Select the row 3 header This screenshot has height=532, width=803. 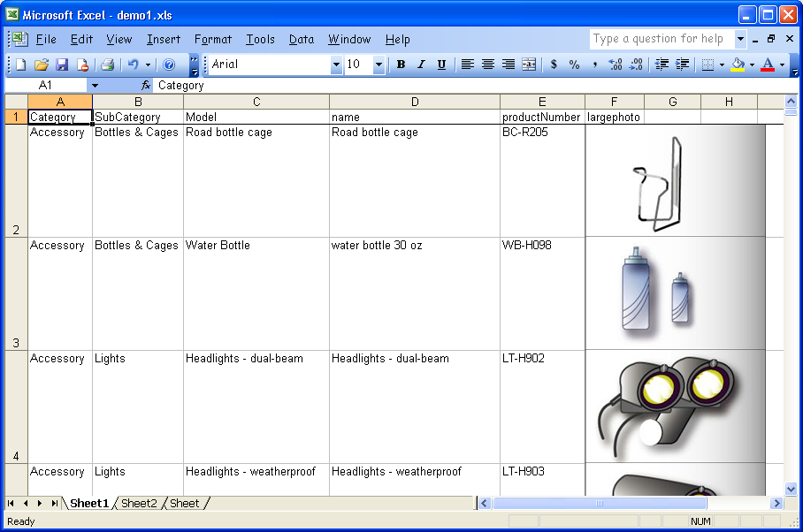pos(15,294)
